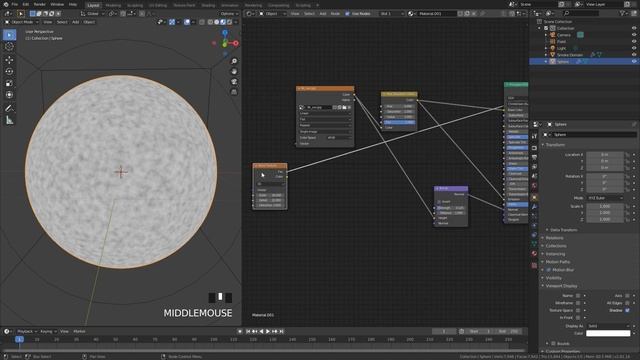Toggle visibility eye of the Collection row
The image size is (640, 360).
(x=634, y=28)
